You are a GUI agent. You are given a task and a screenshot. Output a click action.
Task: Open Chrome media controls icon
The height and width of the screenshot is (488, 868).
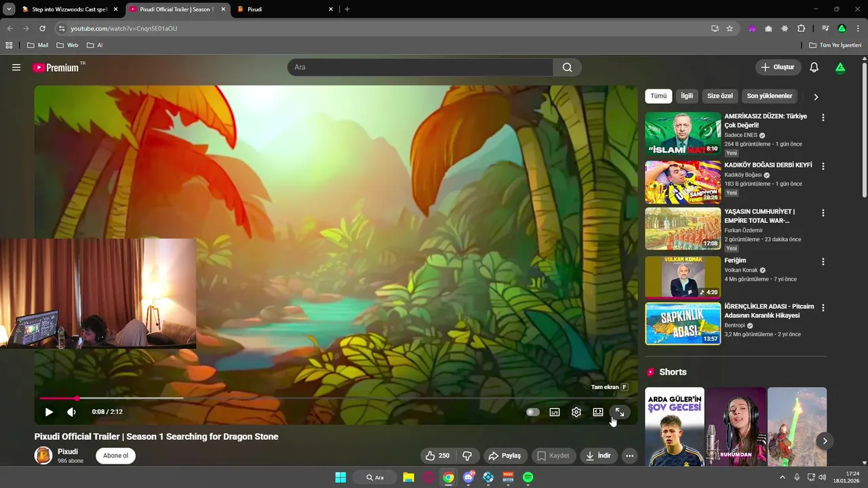[825, 28]
